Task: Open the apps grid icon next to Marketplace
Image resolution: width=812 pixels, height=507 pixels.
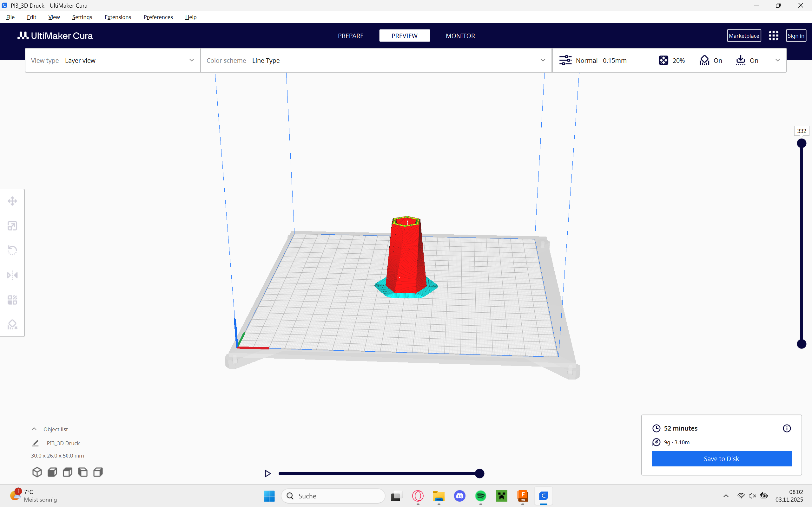Action: click(773, 36)
